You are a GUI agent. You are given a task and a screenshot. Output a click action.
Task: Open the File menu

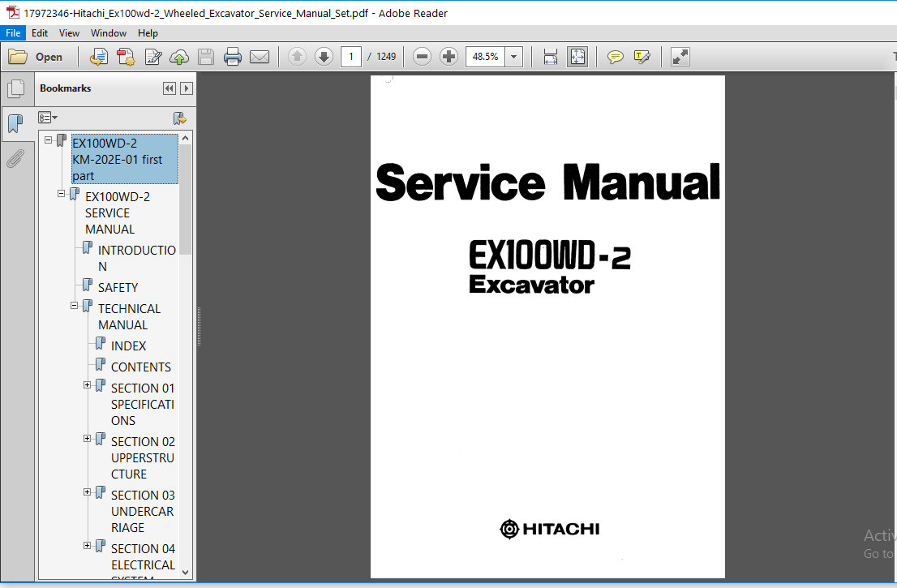click(x=13, y=33)
